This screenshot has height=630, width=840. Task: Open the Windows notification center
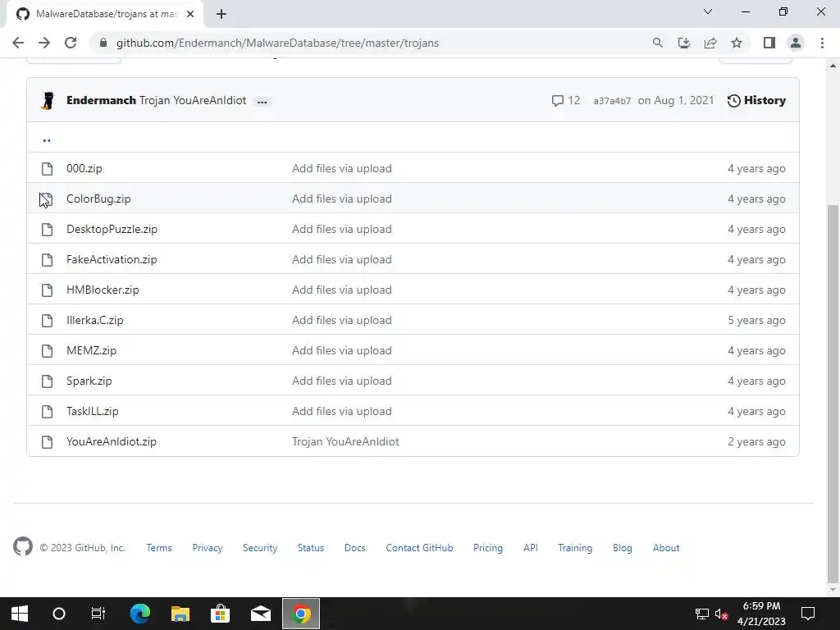point(808,613)
